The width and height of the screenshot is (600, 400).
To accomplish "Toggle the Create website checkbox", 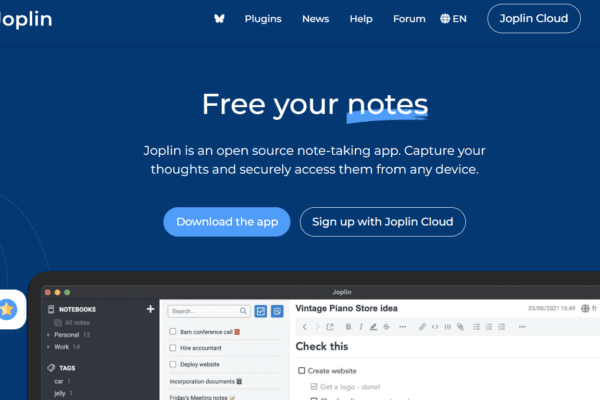I will point(302,371).
